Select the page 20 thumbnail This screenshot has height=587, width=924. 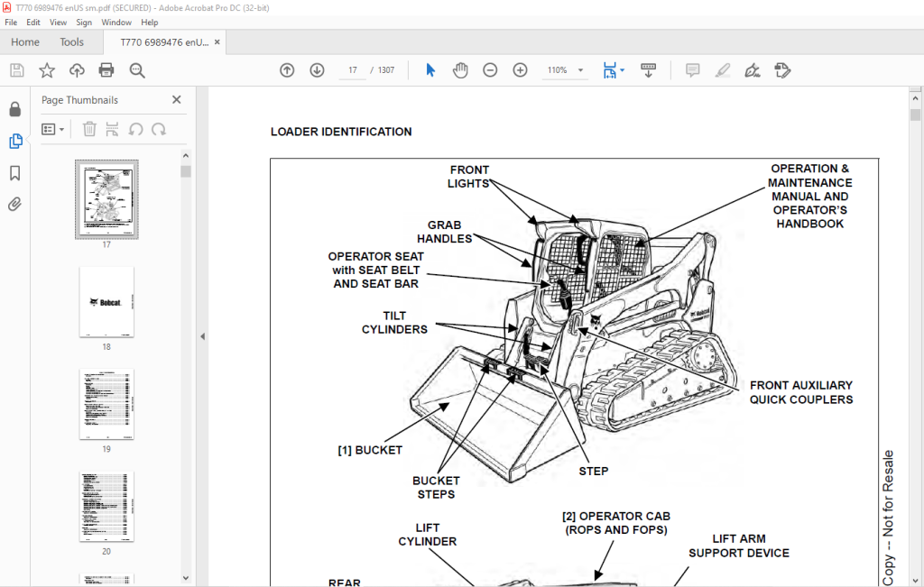(x=106, y=507)
